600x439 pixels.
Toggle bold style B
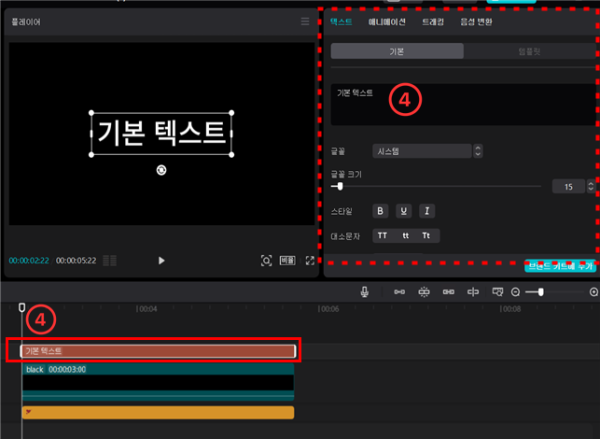[x=380, y=210]
